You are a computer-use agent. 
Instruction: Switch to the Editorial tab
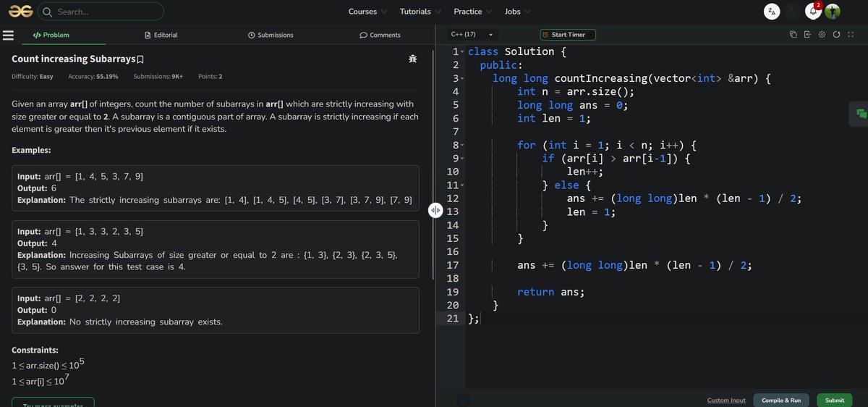161,35
